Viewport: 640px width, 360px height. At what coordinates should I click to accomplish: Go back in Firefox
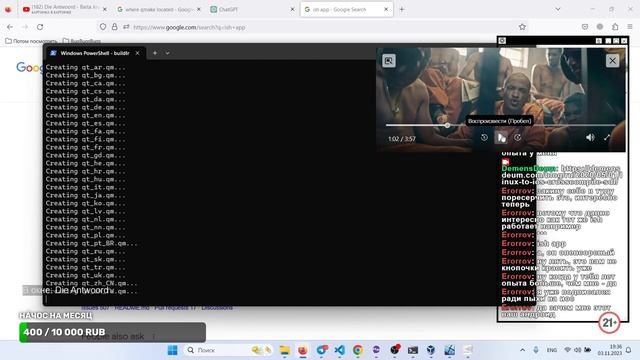(10, 27)
